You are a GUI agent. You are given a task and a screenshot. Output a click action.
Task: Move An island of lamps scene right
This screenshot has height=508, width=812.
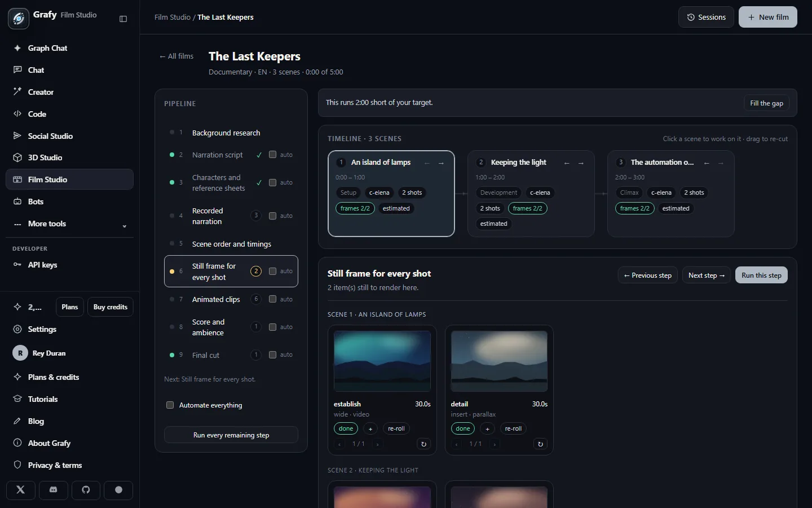(x=441, y=163)
